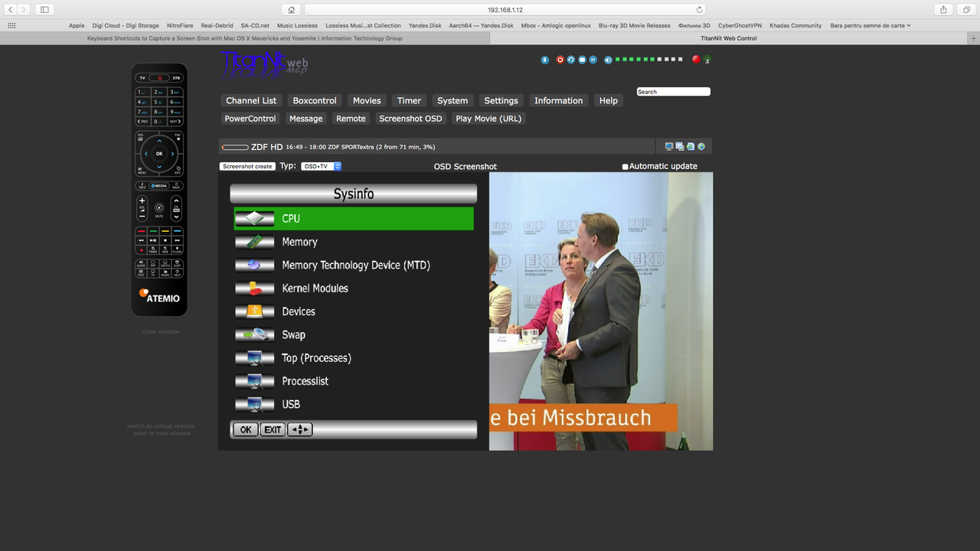
Task: Click the Play Movie (URL) button
Action: [x=488, y=119]
